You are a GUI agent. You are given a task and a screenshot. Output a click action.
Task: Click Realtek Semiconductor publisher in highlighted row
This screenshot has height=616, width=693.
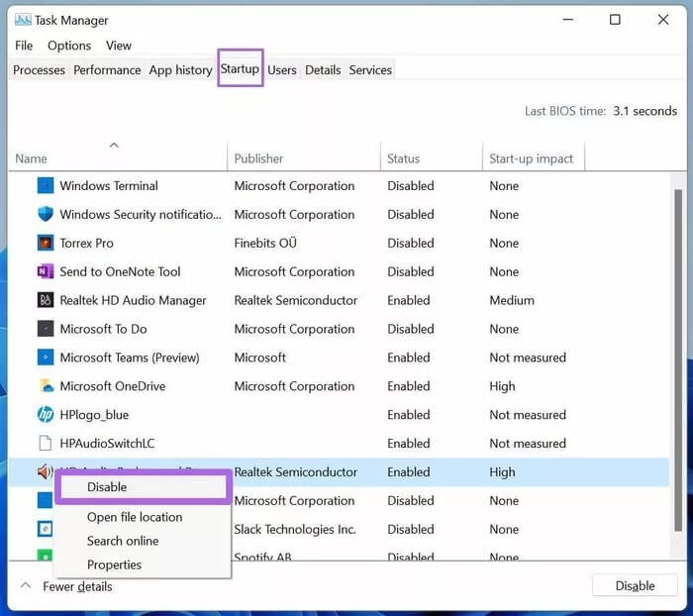[296, 471]
